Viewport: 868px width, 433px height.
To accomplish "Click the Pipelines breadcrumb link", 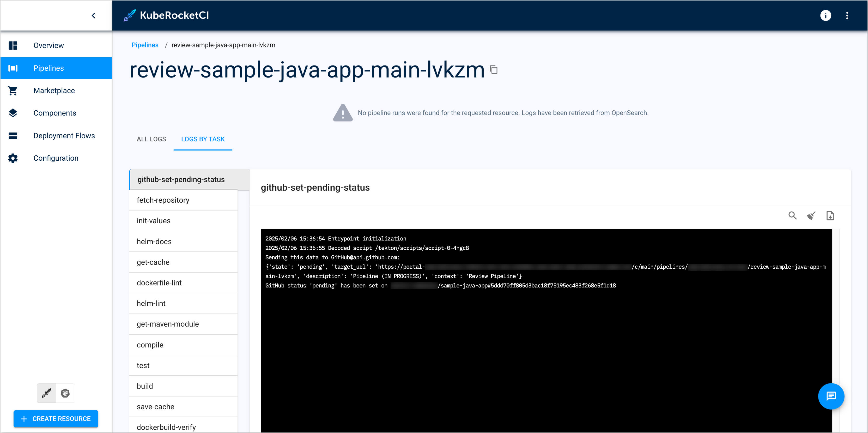I will [144, 45].
